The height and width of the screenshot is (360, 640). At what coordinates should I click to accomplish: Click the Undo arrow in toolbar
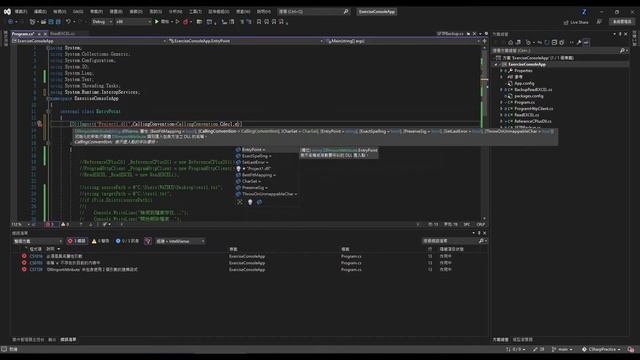[x=68, y=22]
